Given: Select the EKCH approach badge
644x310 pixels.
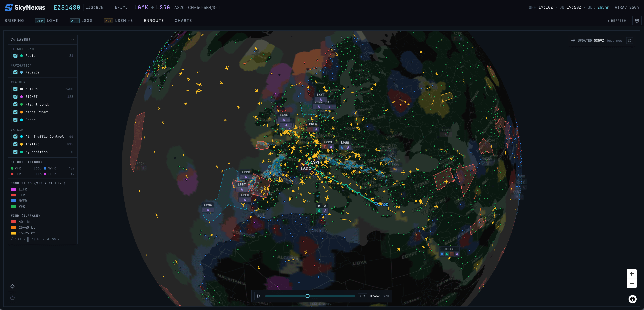Looking at the screenshot, I should [x=330, y=107].
